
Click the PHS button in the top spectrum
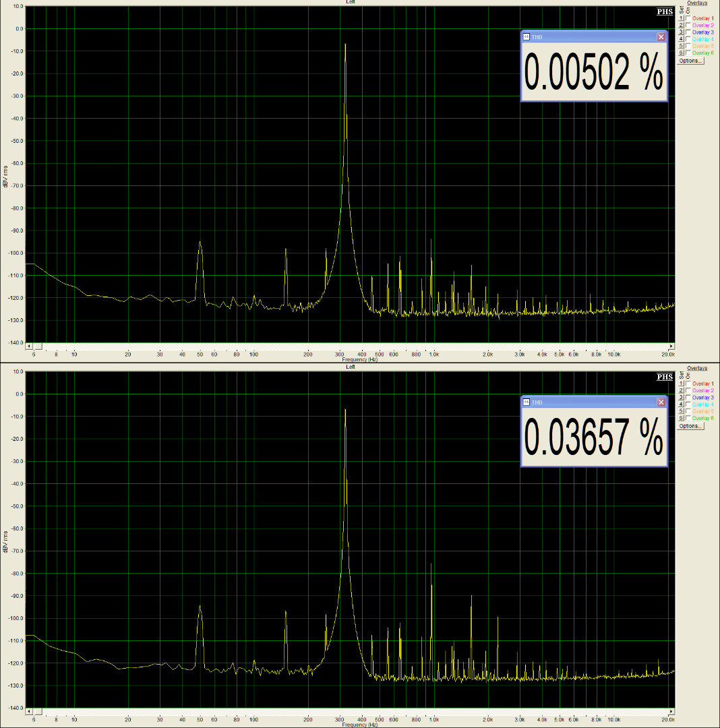pyautogui.click(x=665, y=11)
